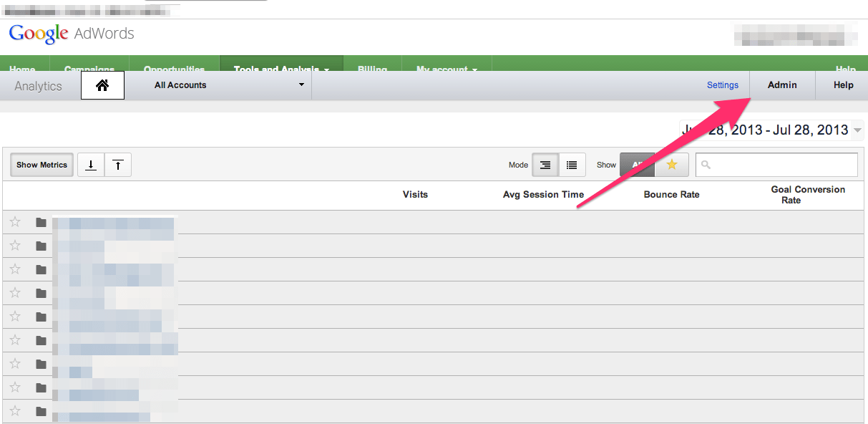Open the Analytics Settings link
This screenshot has height=424, width=868.
point(723,85)
